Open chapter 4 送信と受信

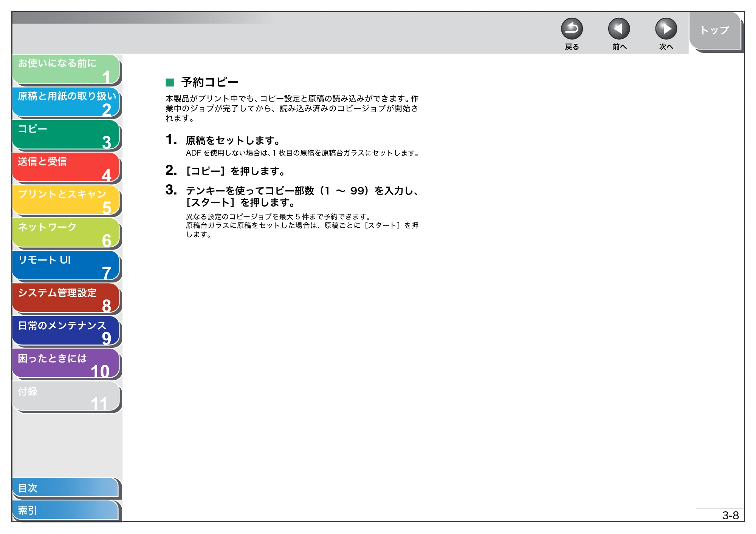pos(66,167)
